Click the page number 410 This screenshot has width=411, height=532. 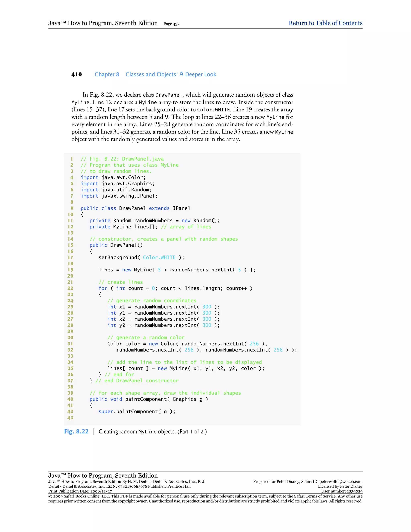click(x=76, y=74)
